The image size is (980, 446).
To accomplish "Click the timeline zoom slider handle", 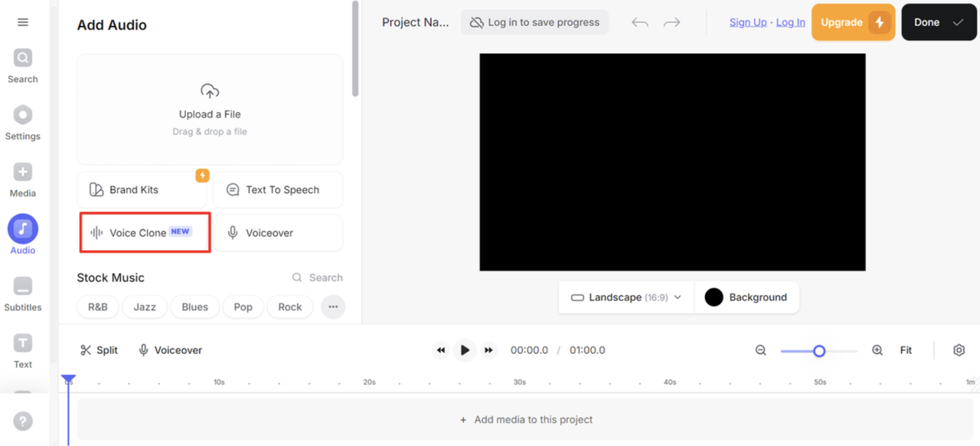I will click(819, 351).
